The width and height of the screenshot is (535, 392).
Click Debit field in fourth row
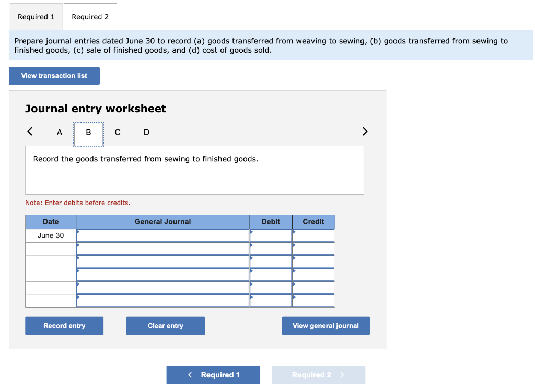[271, 275]
